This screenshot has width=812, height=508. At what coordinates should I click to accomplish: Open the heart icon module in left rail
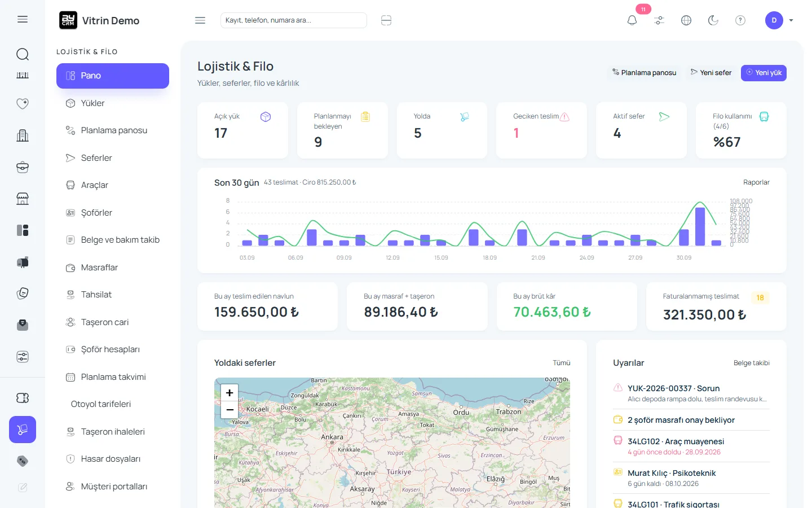tap(23, 104)
